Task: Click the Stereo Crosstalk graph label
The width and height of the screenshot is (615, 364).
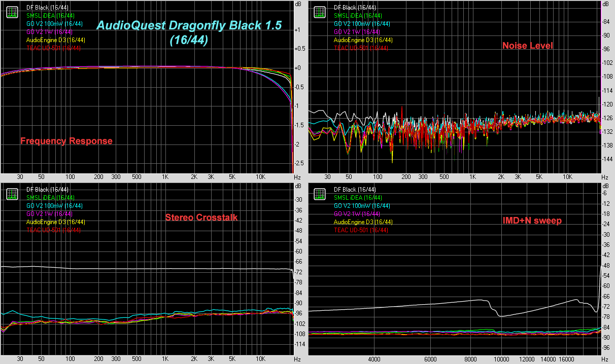Action: [201, 217]
